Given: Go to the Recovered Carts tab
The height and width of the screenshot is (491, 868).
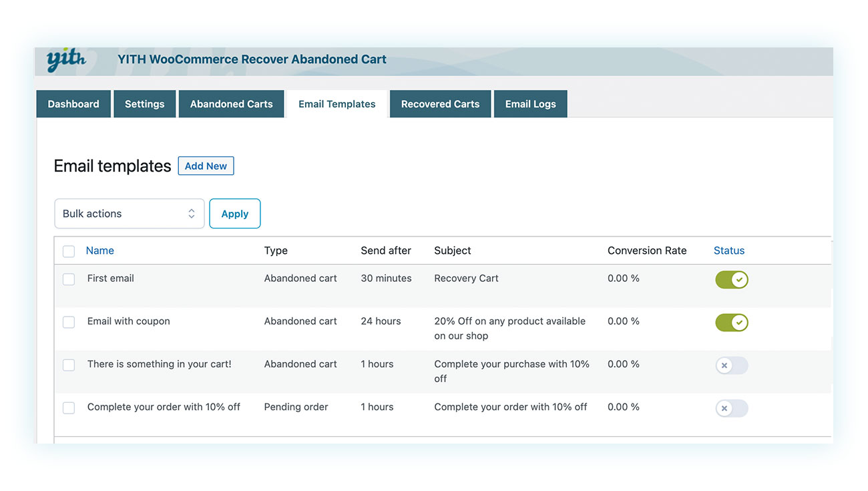Looking at the screenshot, I should [x=440, y=104].
